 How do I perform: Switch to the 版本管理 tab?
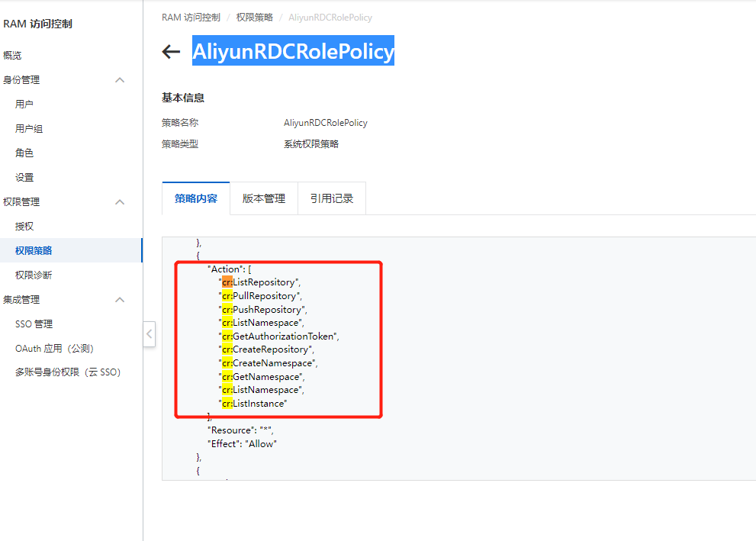(264, 198)
